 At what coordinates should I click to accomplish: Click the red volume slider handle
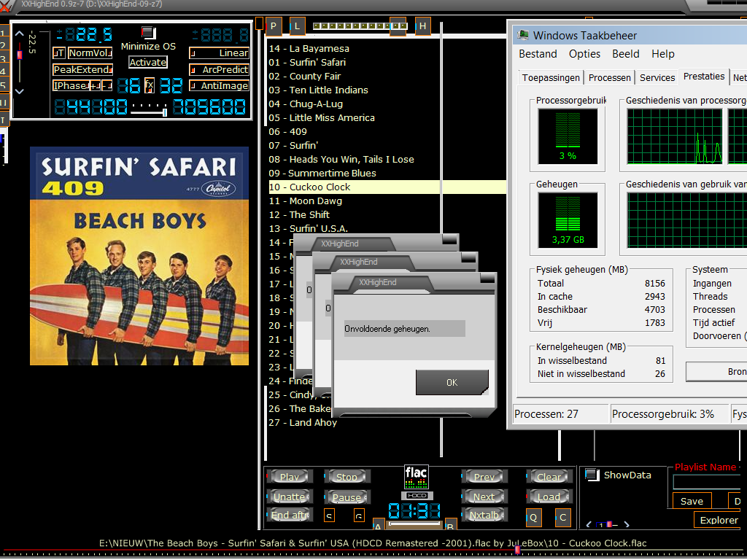coord(20,55)
